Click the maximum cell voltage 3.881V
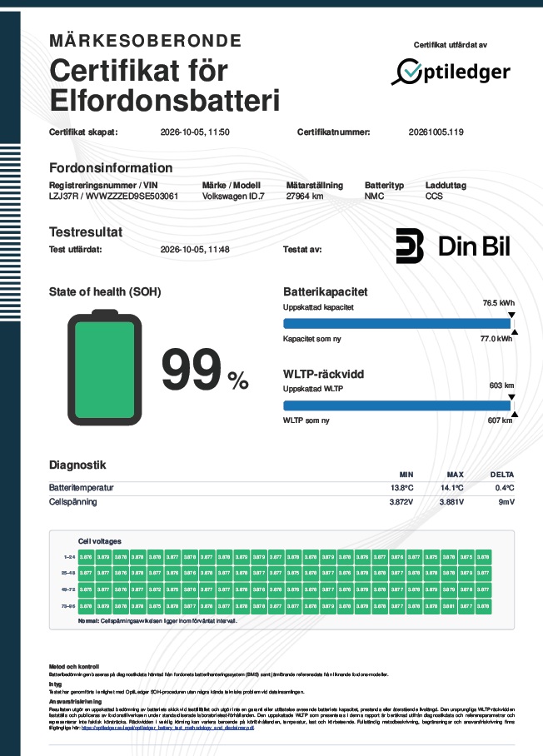This screenshot has width=543, height=756. [451, 502]
